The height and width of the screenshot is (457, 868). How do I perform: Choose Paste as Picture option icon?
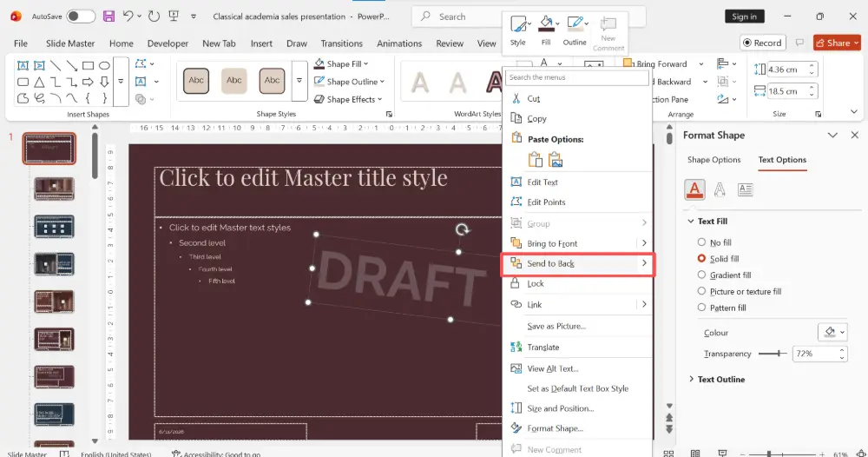[x=556, y=160]
